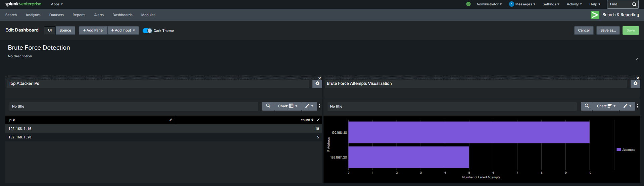Open format brush menu in visualization panel
The image size is (644, 186).
[627, 106]
